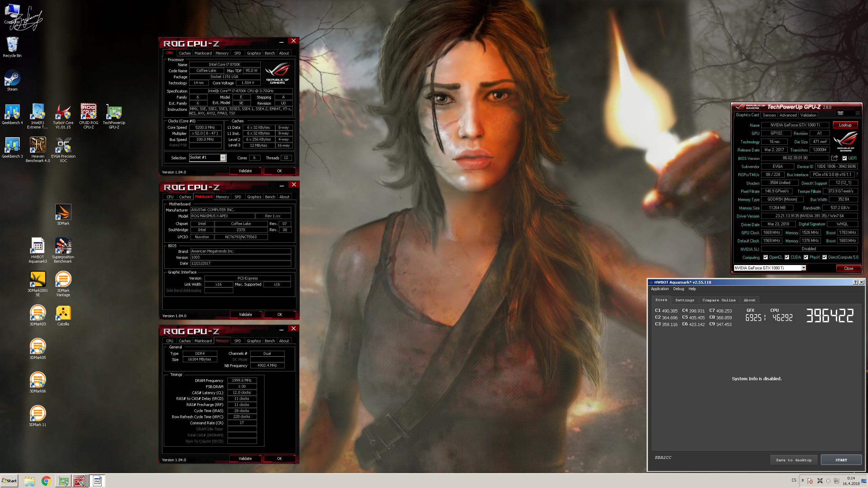Open the Settings tab in HWBOT Aquamark
The image size is (868, 488).
pos(685,300)
